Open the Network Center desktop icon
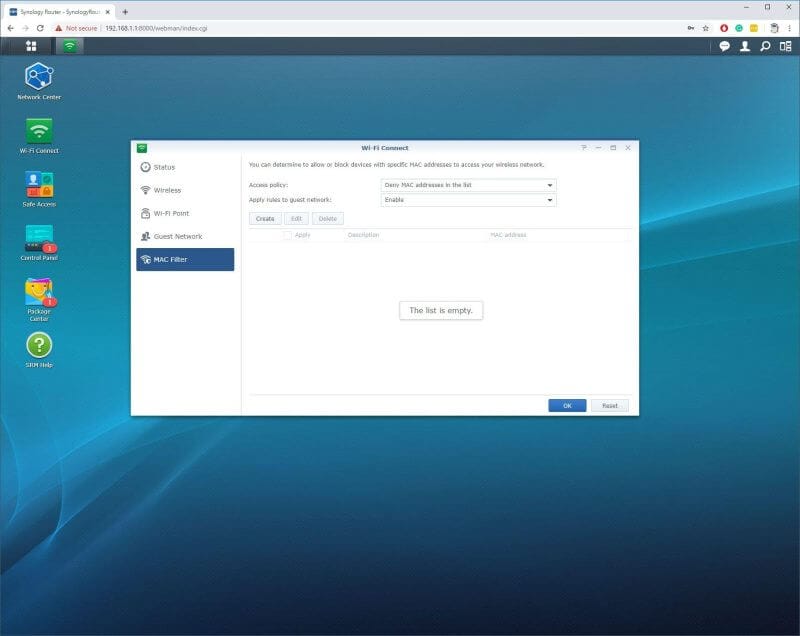Screen dimensions: 800x636 point(39,78)
